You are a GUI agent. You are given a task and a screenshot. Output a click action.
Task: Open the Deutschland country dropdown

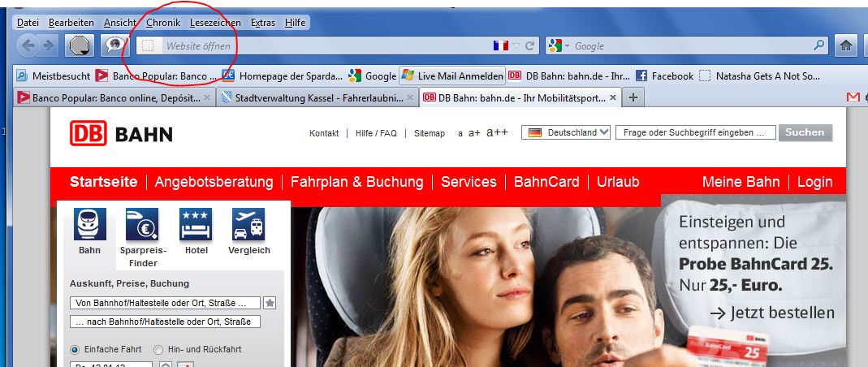click(x=566, y=133)
